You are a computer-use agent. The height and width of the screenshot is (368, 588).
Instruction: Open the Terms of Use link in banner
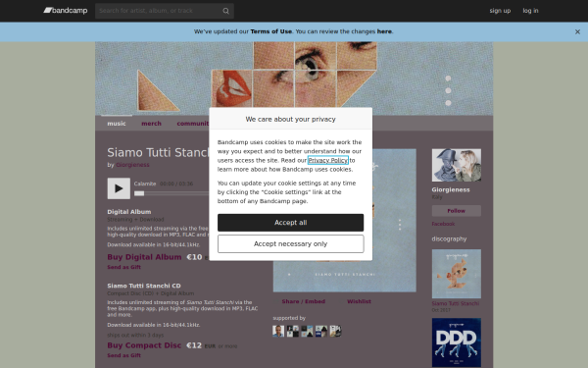point(271,31)
